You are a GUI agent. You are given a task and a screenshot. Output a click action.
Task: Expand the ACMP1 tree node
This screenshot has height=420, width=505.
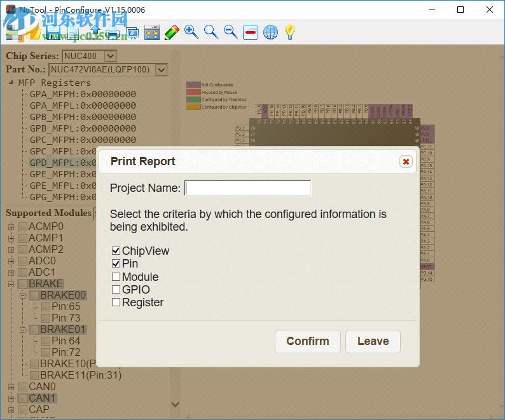[x=11, y=238]
